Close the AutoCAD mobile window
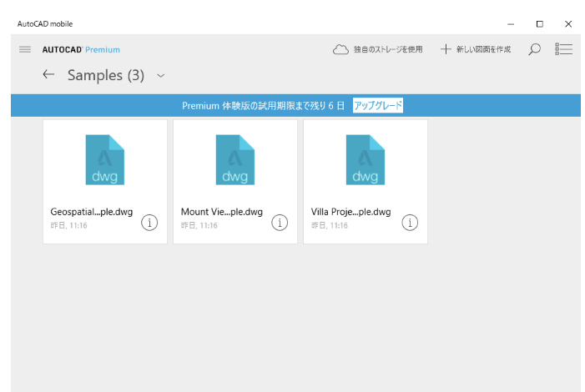The width and height of the screenshot is (585, 392). 568,24
